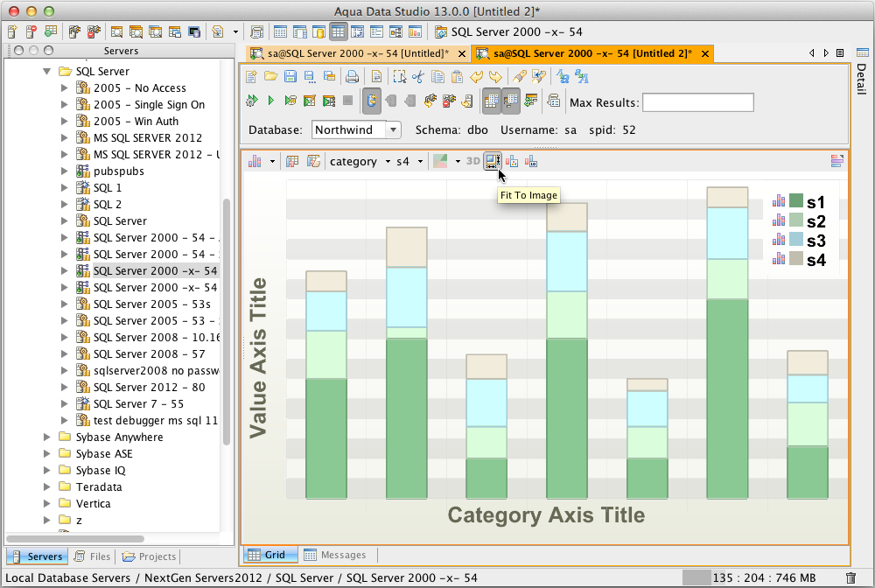Click the Servers tree vertical scrollbar
This screenshot has height=588, width=875.
[227, 321]
